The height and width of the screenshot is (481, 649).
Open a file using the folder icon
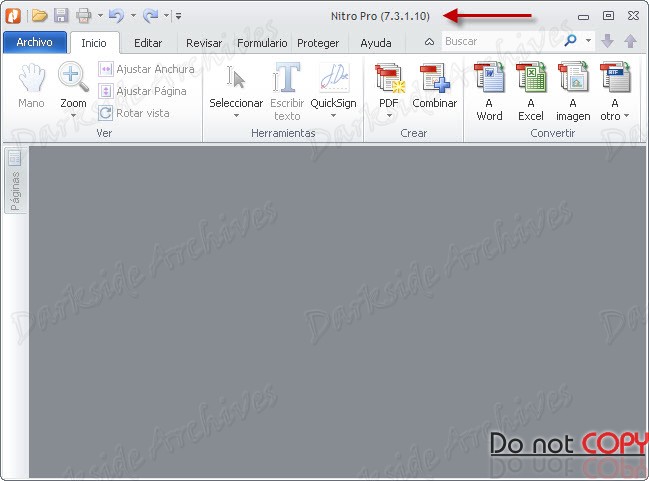(x=39, y=16)
